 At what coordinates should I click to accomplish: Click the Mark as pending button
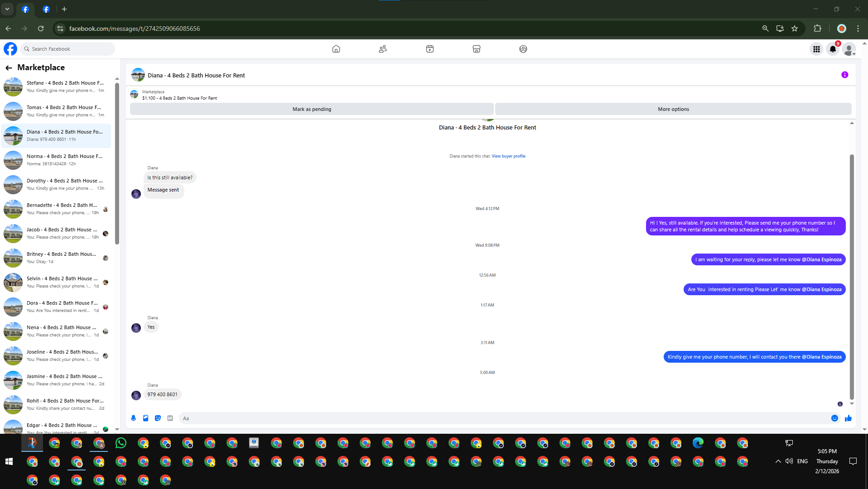[x=312, y=109]
